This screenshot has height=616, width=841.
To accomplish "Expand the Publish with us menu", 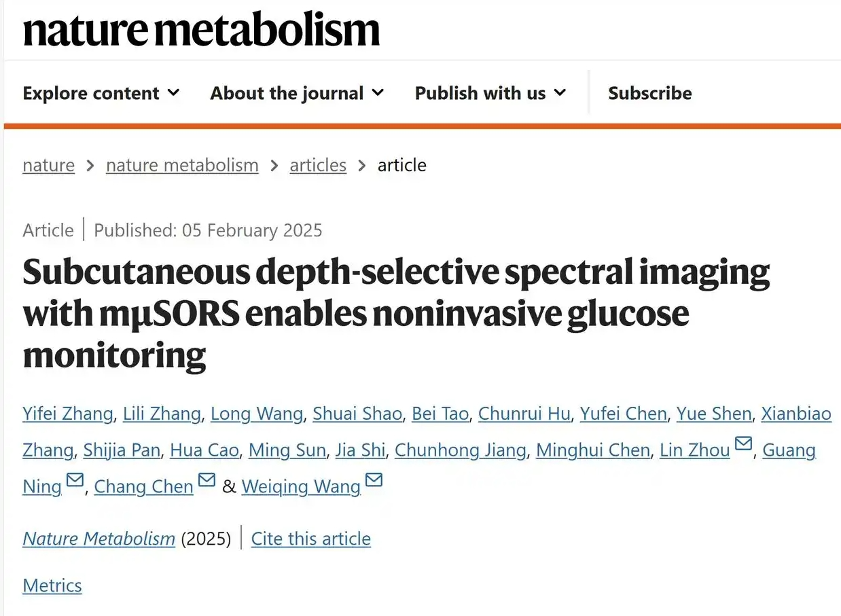I will point(490,93).
